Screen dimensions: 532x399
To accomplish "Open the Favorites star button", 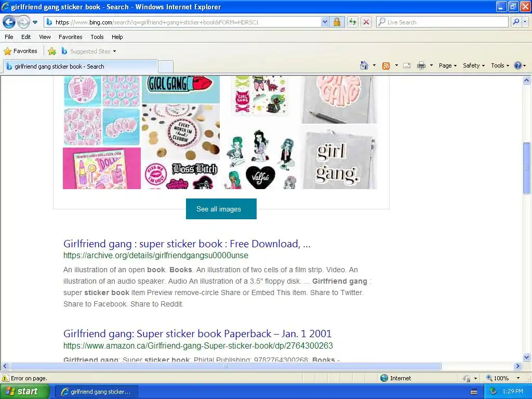I will [20, 51].
